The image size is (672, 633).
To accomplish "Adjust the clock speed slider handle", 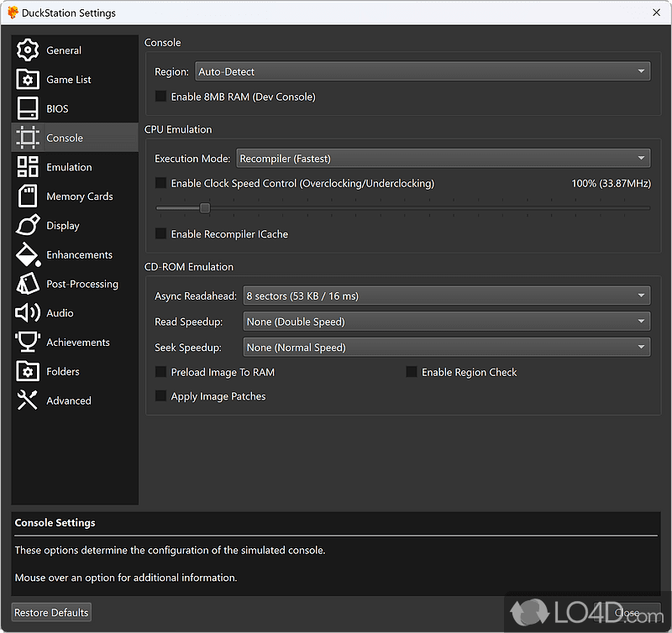I will point(204,207).
